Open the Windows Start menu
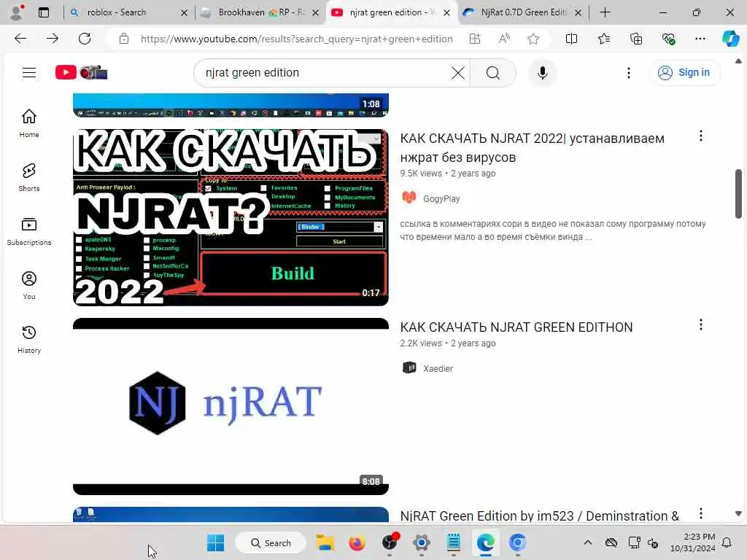This screenshot has width=747, height=560. pos(215,542)
